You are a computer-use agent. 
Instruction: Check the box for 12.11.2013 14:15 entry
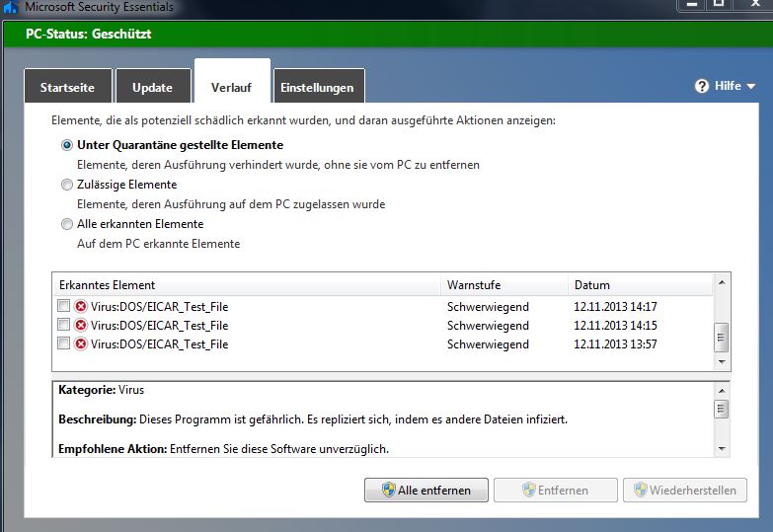(63, 325)
